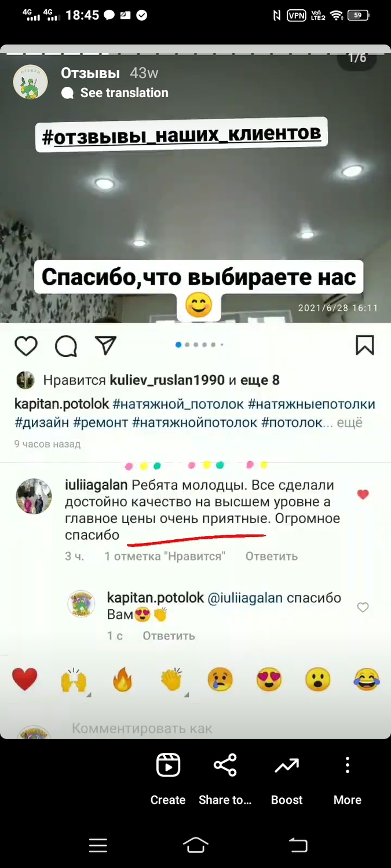
Task: Tap the Share to icon
Action: (x=225, y=765)
